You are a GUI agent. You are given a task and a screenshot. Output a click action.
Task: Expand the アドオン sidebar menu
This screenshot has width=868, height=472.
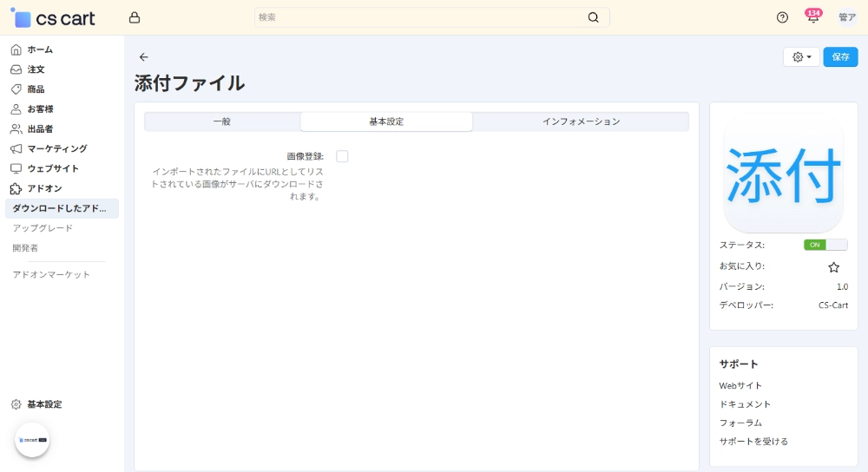click(44, 188)
